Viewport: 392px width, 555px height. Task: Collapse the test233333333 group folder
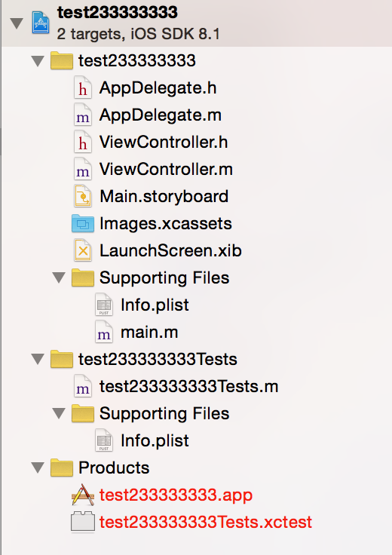point(38,61)
